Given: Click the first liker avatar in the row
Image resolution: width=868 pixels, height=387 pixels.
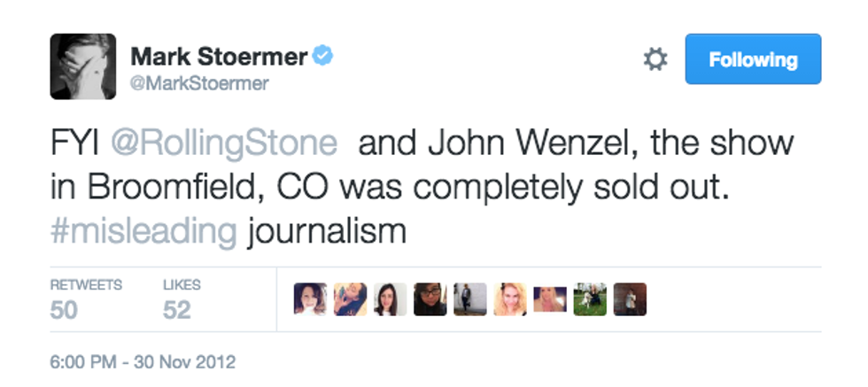Looking at the screenshot, I should point(310,299).
